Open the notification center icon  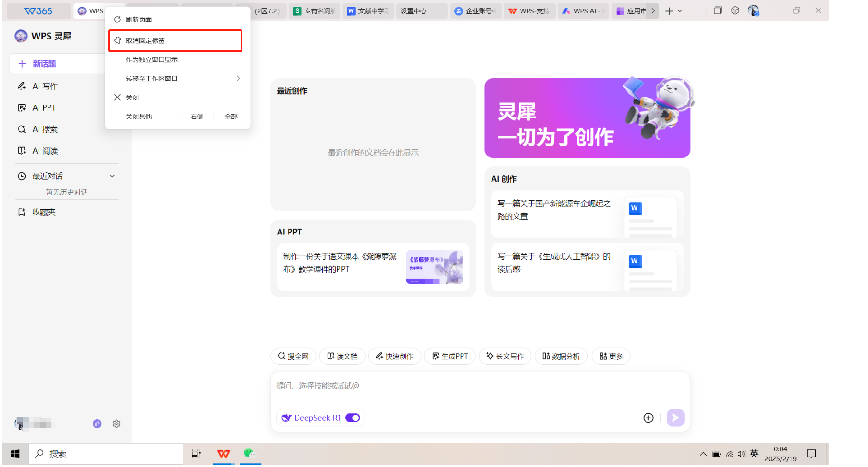(811, 454)
